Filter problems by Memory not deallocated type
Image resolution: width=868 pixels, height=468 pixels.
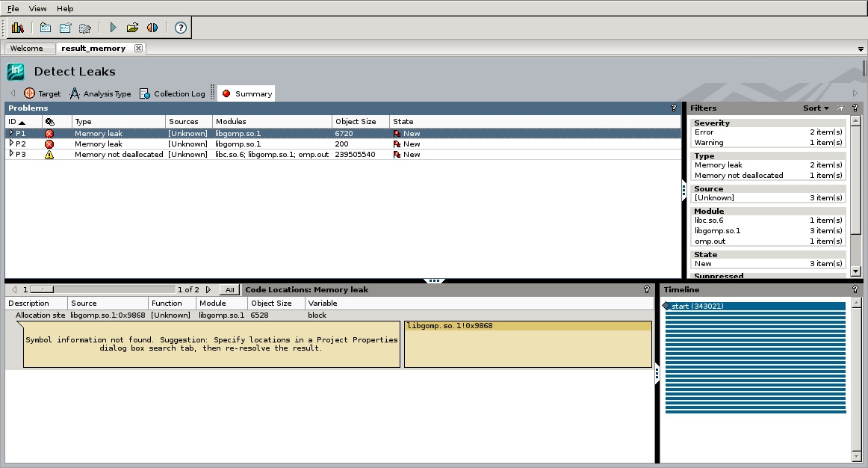[738, 176]
